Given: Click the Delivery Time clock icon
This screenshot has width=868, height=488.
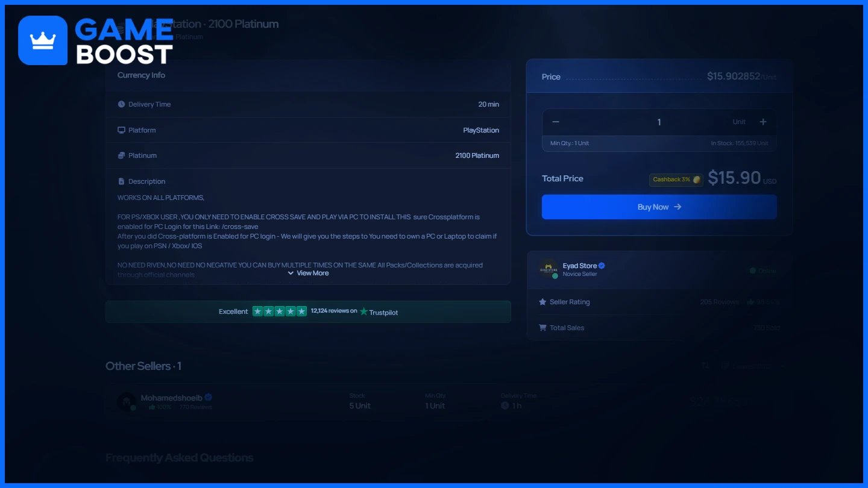Looking at the screenshot, I should pos(121,104).
